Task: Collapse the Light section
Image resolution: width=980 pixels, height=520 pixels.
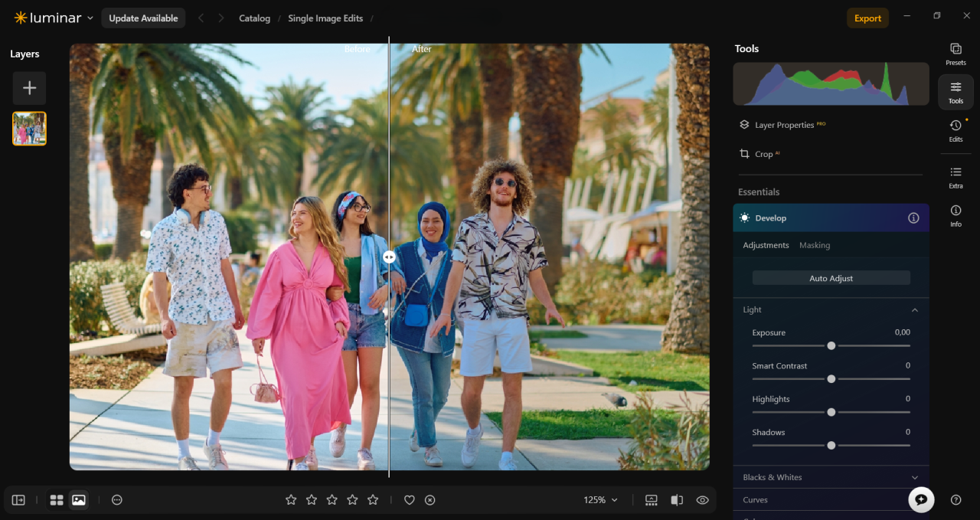Action: tap(914, 310)
